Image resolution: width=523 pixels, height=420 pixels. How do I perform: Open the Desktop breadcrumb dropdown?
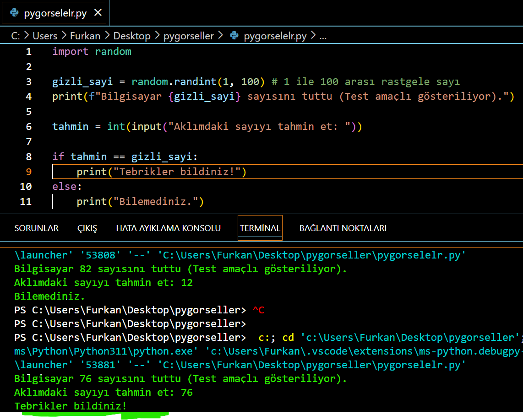tap(132, 36)
